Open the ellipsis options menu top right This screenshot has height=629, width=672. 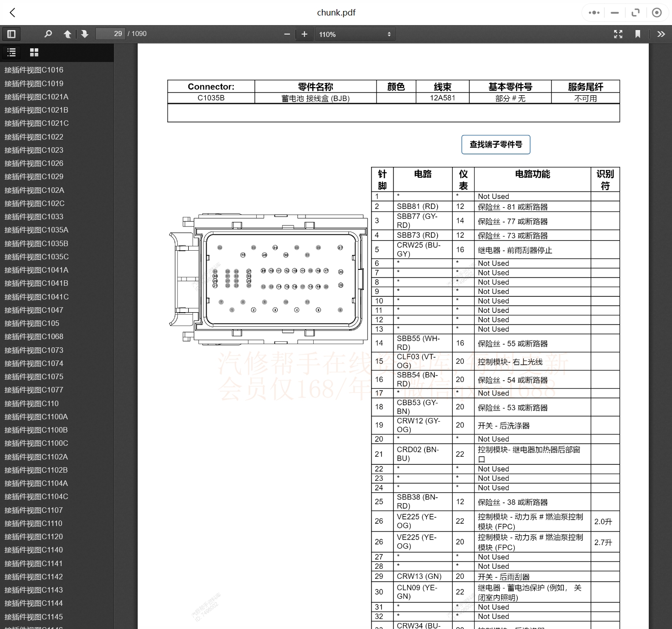[x=593, y=12]
